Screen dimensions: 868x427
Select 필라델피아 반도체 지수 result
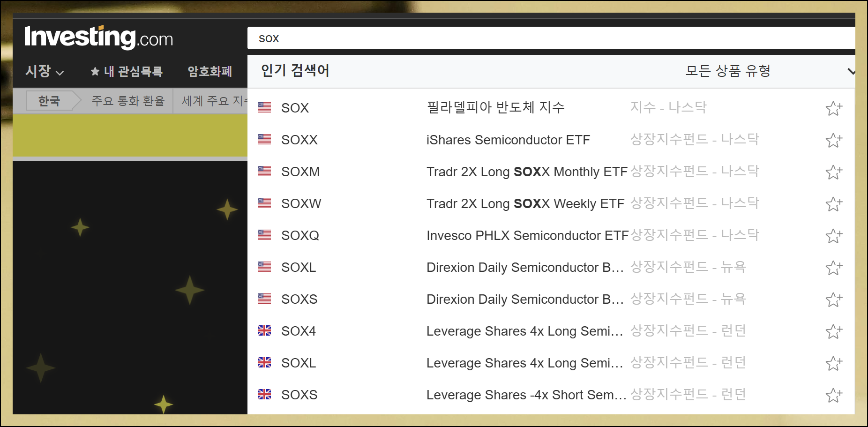pyautogui.click(x=495, y=107)
